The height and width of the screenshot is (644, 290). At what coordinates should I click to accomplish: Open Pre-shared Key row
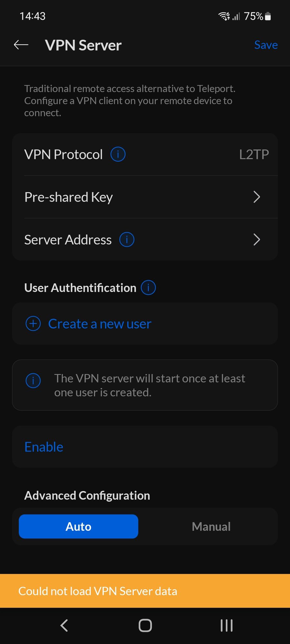pos(145,197)
